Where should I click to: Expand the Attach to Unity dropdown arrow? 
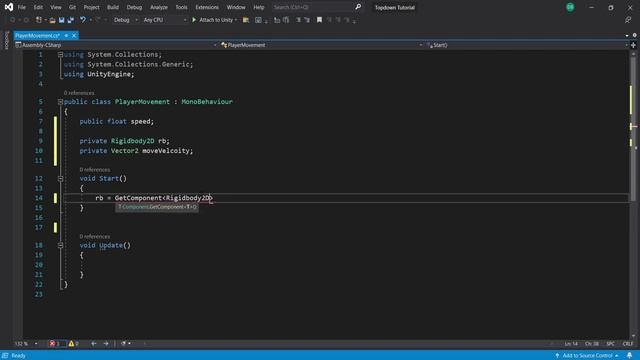click(x=236, y=20)
